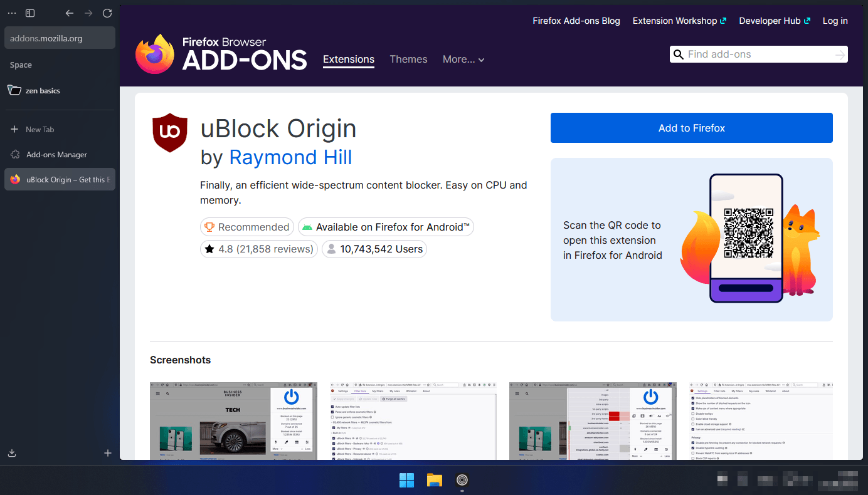Image resolution: width=868 pixels, height=495 pixels.
Task: Click the 10,743,542 Users badge
Action: pos(374,249)
